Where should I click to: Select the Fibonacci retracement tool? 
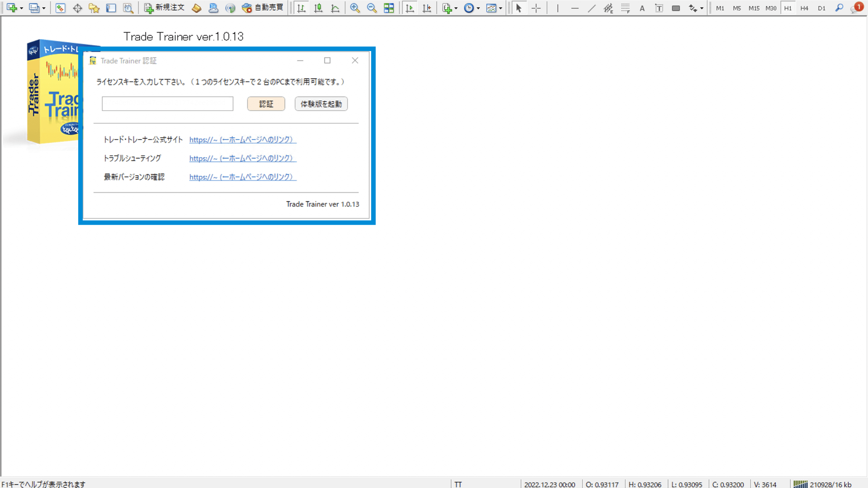coord(625,8)
